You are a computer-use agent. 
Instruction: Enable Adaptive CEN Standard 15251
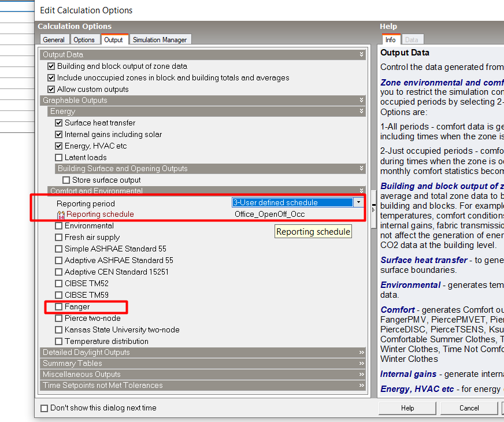(58, 272)
